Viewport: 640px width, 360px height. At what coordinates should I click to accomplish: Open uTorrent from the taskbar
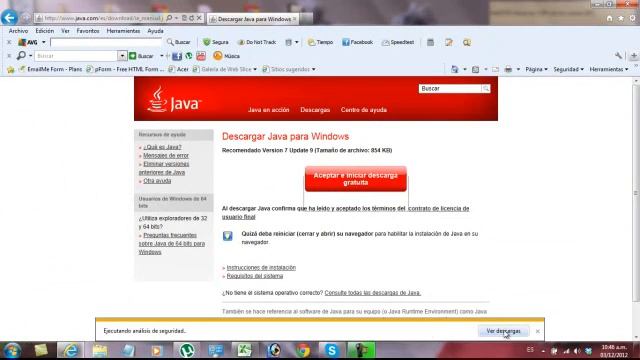(187, 350)
